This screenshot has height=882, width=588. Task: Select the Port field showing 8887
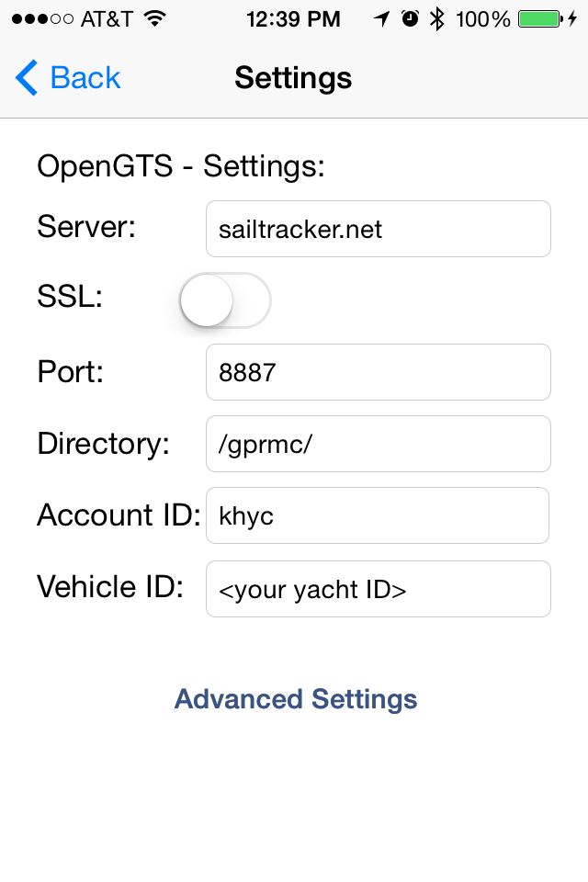click(x=379, y=372)
